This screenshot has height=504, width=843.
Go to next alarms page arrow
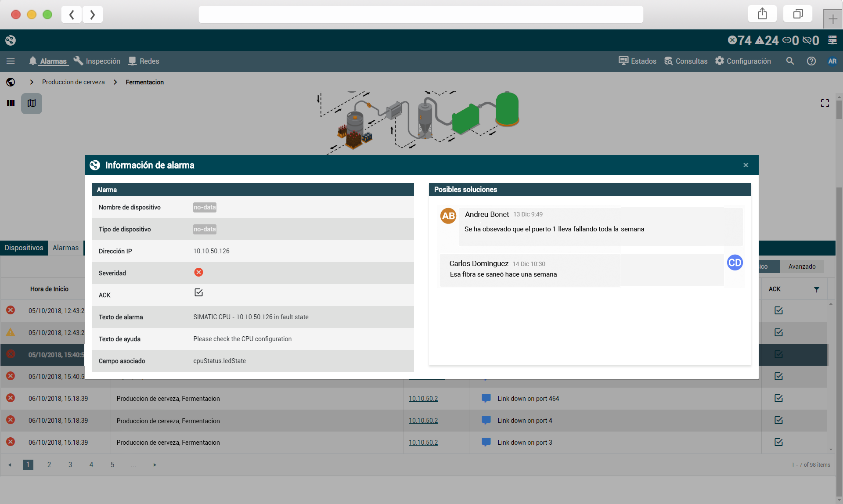[x=155, y=465]
